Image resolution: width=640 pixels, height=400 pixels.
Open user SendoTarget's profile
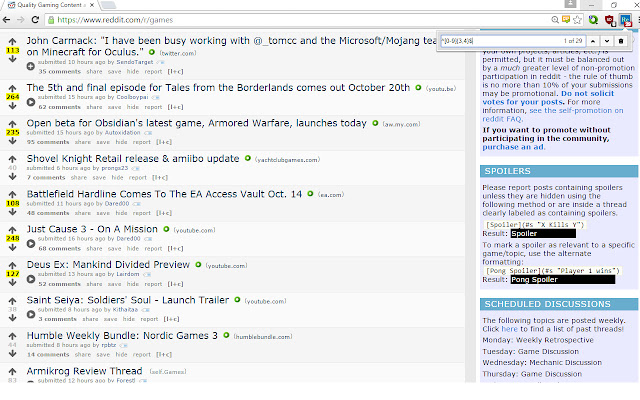coord(135,62)
